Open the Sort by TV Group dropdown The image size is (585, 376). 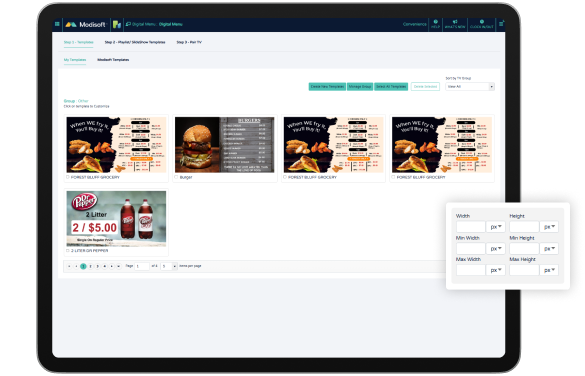point(470,87)
